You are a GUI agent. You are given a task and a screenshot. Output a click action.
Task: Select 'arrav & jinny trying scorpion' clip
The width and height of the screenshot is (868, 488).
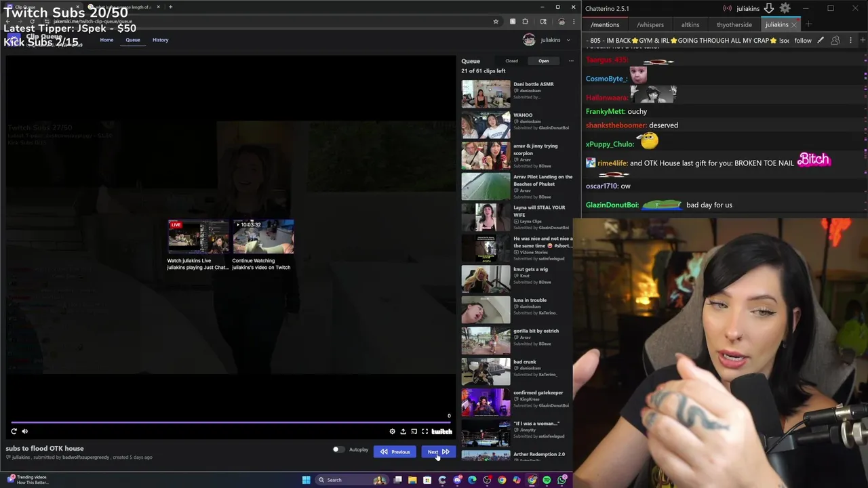(x=517, y=155)
